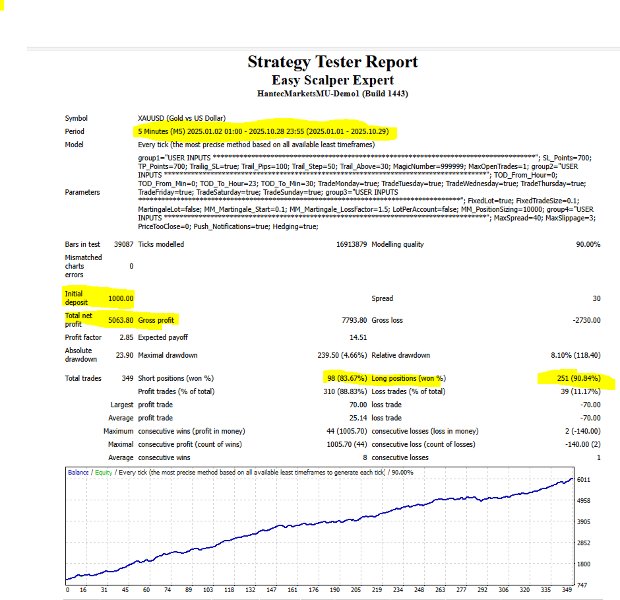Select the Total trades value 349
This screenshot has height=600, width=620.
coord(127,379)
